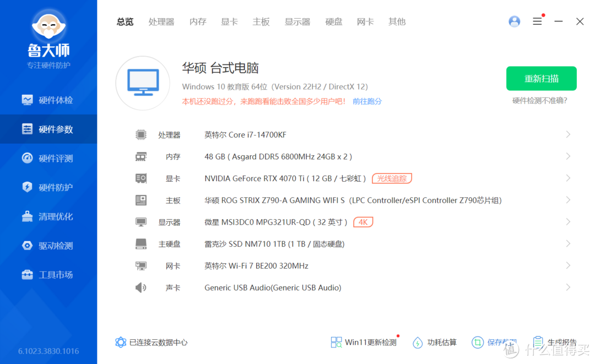Open 功耗估算 power estimate

click(x=435, y=343)
